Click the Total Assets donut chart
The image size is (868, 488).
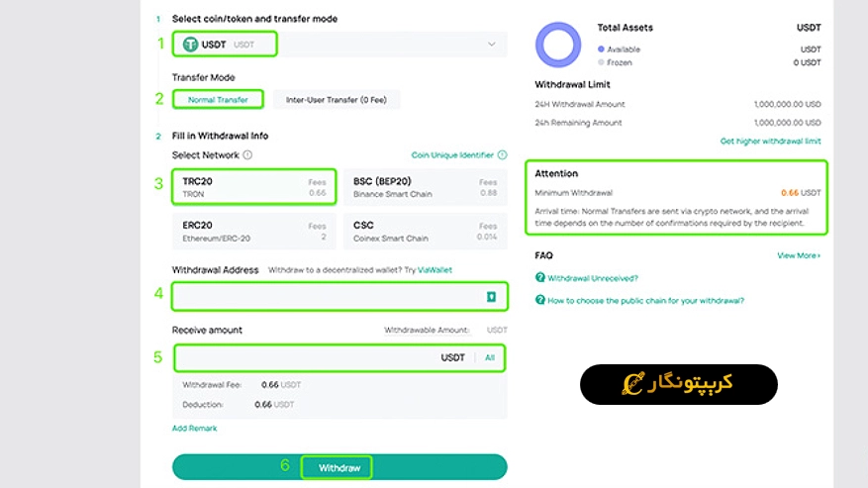click(558, 45)
